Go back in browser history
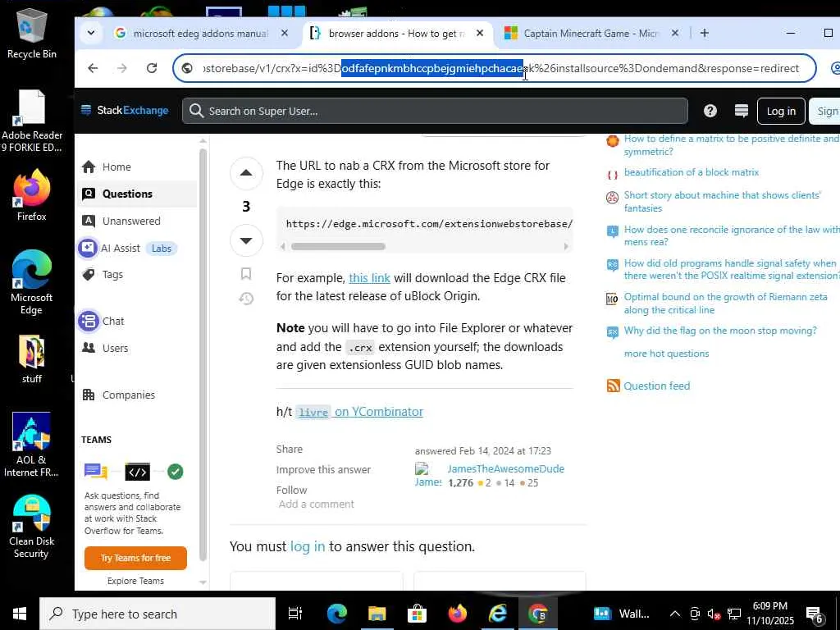 tap(93, 68)
